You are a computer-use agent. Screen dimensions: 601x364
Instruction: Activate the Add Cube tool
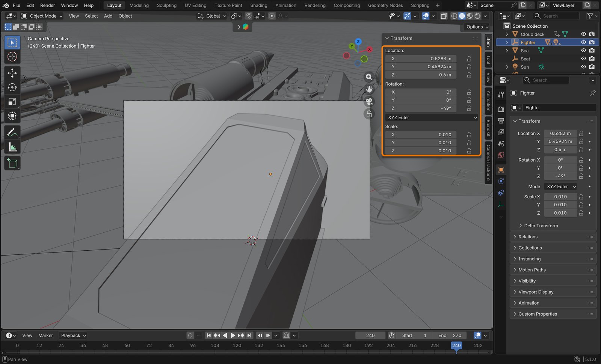[x=12, y=163]
